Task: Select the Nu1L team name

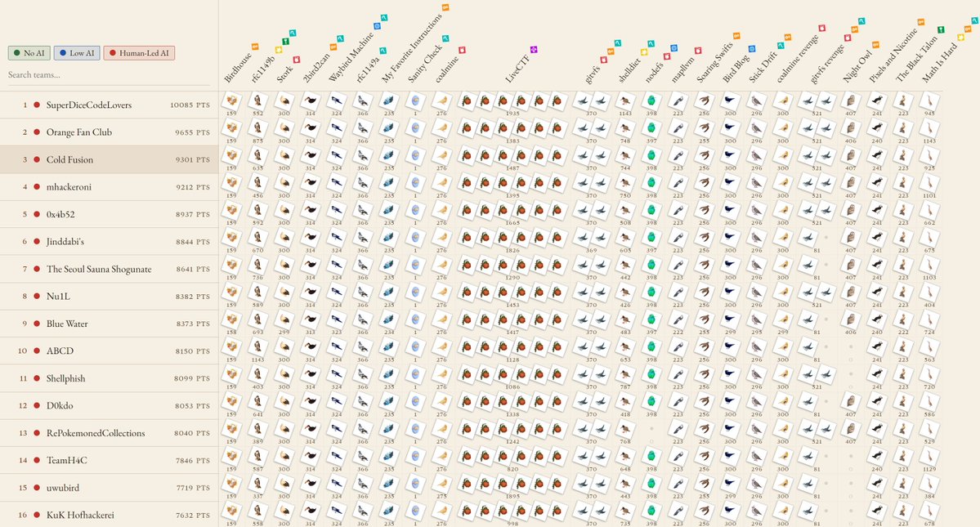Action: coord(58,296)
